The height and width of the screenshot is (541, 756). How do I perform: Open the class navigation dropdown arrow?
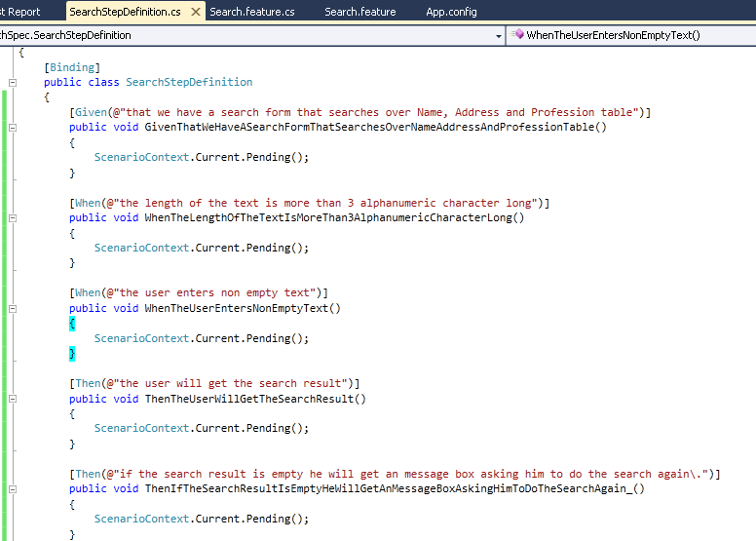click(x=499, y=36)
